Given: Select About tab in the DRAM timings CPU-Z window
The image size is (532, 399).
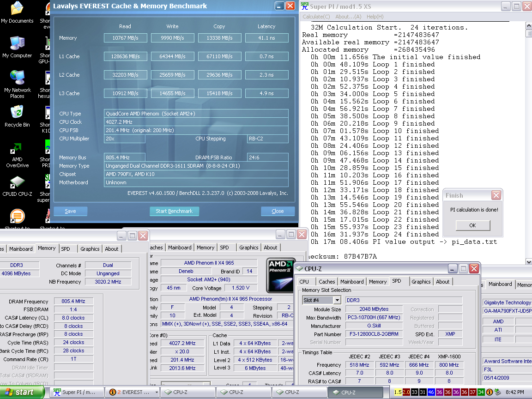Looking at the screenshot, I should pos(112,249).
